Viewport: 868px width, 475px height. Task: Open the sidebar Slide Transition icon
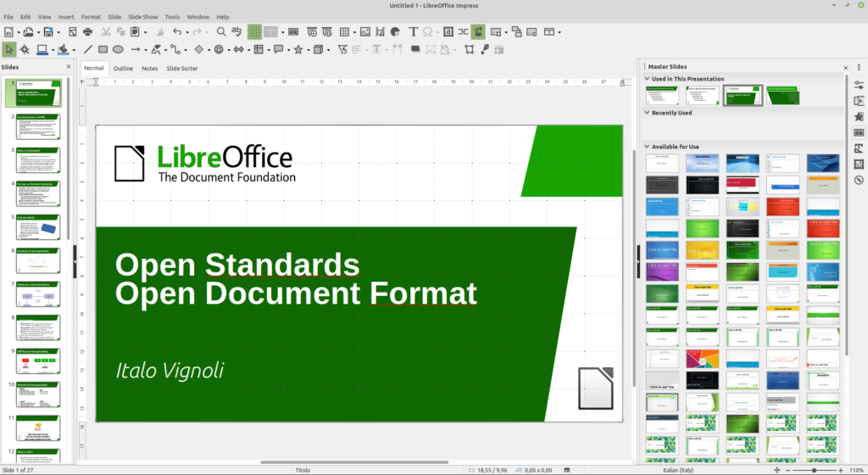[x=859, y=101]
